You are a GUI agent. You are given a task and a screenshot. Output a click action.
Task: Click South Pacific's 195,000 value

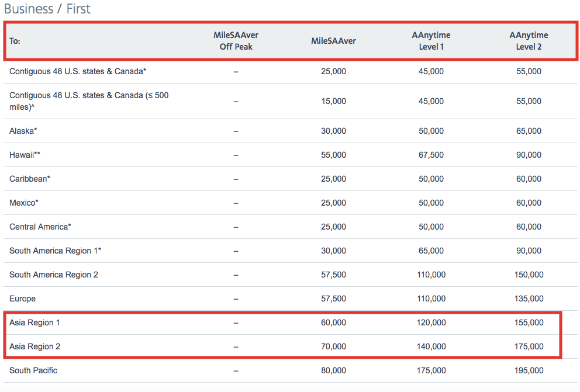pos(529,370)
